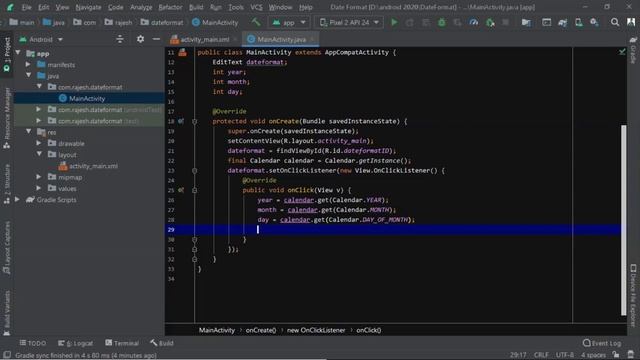Click the 4 spaces indent status entry

click(593, 355)
